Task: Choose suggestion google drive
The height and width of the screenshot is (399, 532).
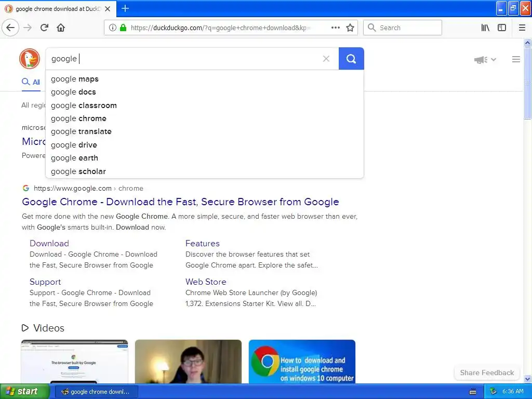Action: (x=205, y=145)
